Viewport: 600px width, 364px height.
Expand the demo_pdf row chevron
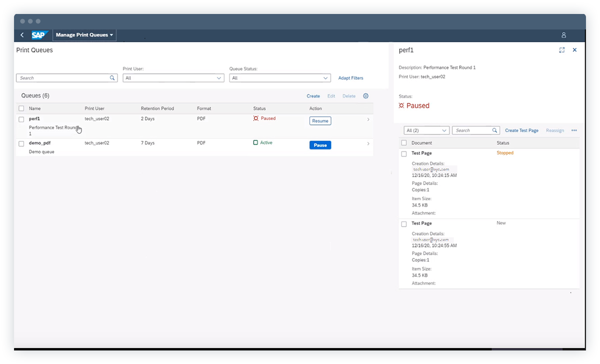click(368, 144)
